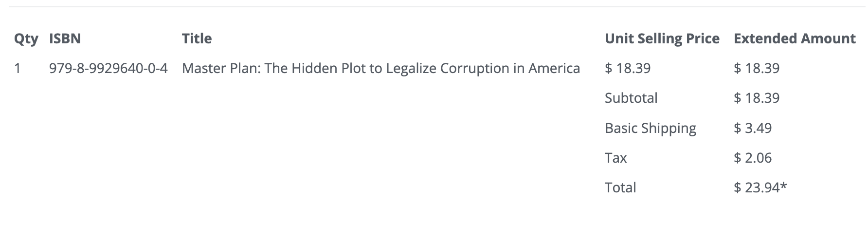Select the Title column header
This screenshot has height=225, width=868.
pyautogui.click(x=197, y=39)
